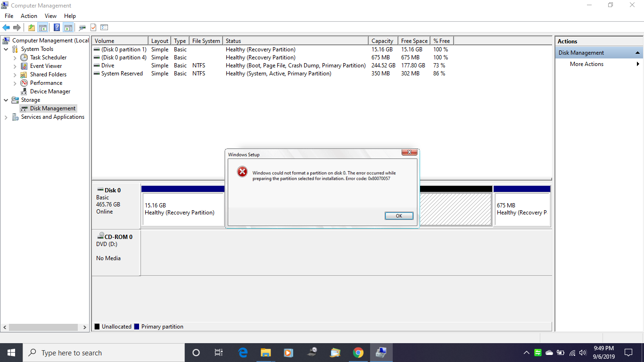Image resolution: width=644 pixels, height=362 pixels.
Task: Launch Google Chrome from the taskbar
Action: (358, 352)
